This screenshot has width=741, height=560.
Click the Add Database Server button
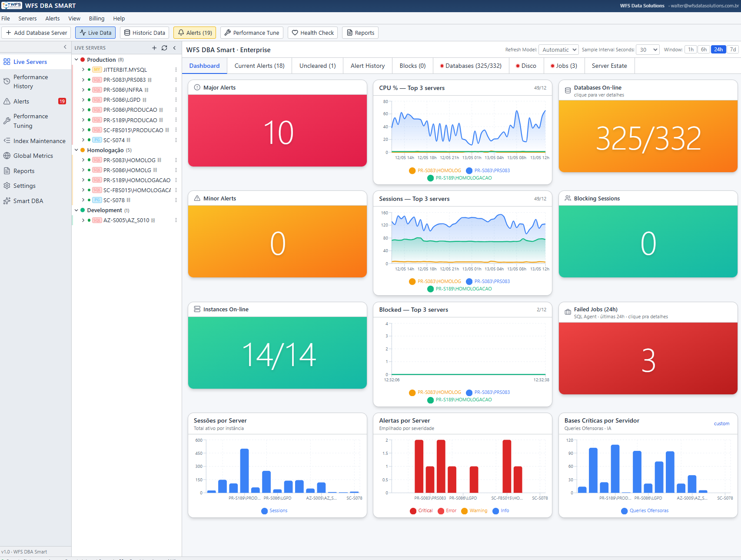(37, 33)
